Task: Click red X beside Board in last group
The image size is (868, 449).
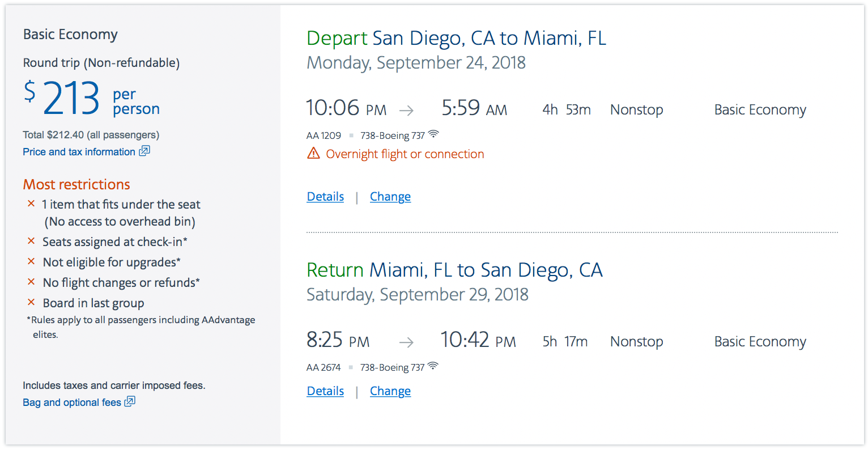Action: point(31,302)
